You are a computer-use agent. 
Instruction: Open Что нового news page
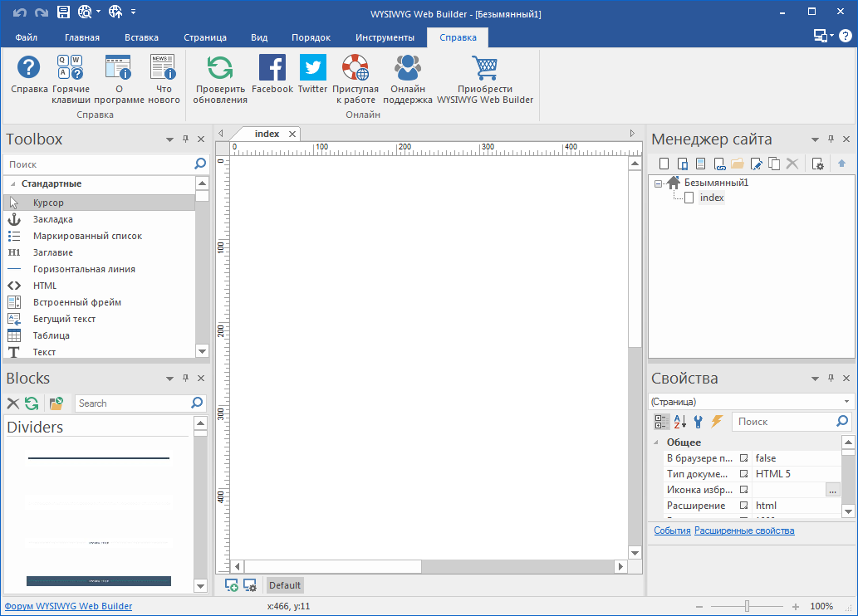tap(164, 80)
